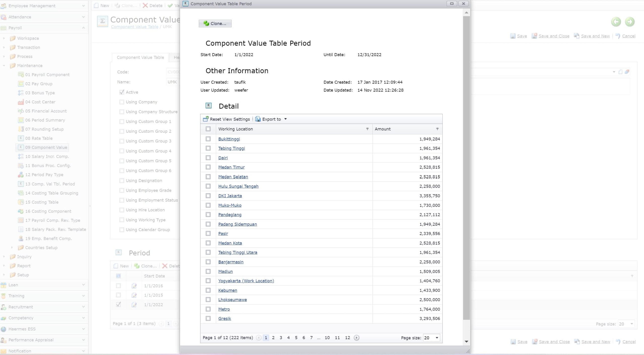644x355 pixels.
Task: Click the 07 Rounding Setup icon
Action: click(x=21, y=129)
